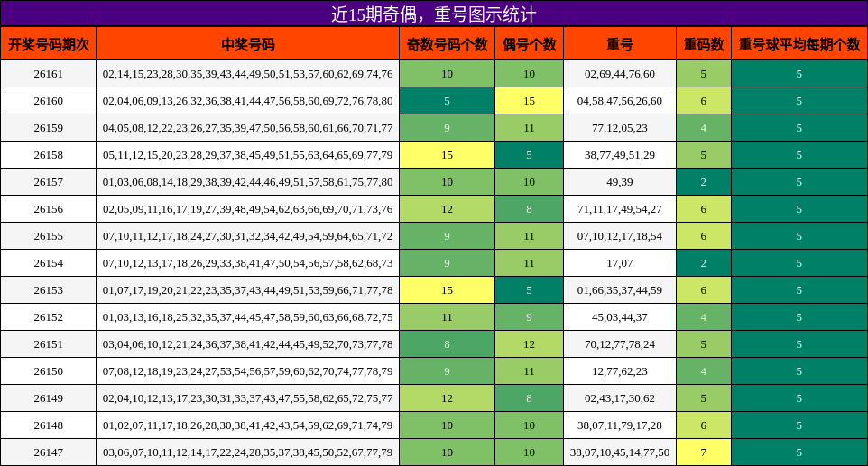Click repeat numbers 49,39
Image resolution: width=868 pixels, height=466 pixels.
pos(620,182)
